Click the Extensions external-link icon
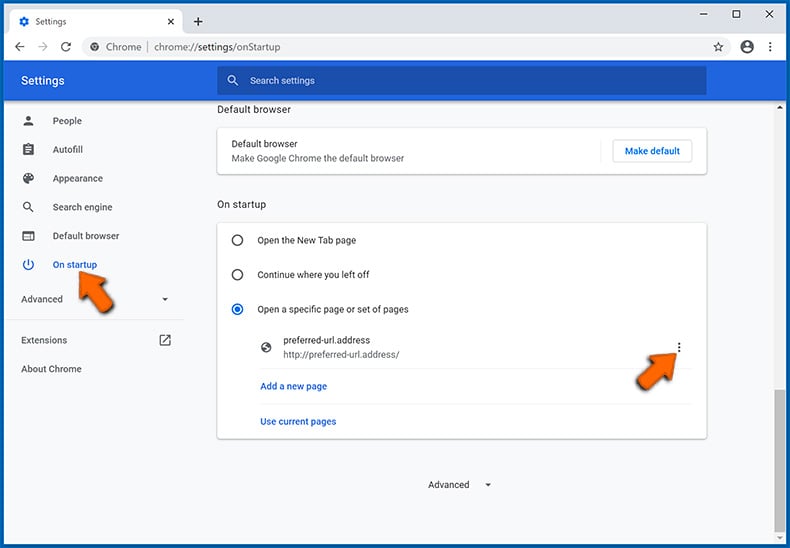This screenshot has width=790, height=548. click(x=165, y=340)
